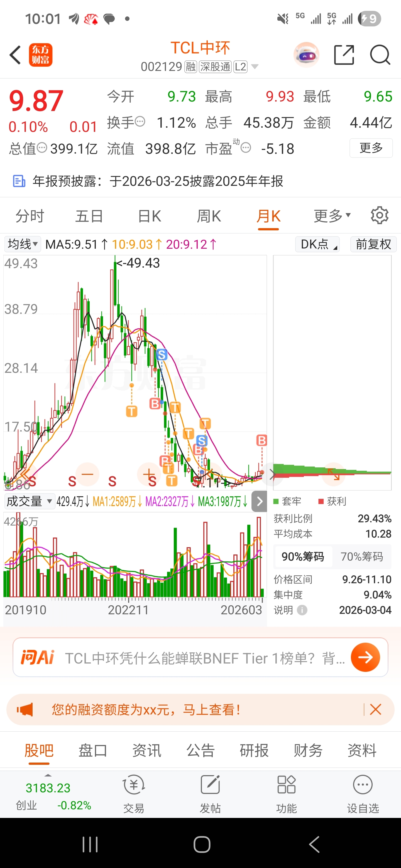401x868 pixels.
Task: Open the 年报预披露 announcement link
Action: click(x=158, y=181)
